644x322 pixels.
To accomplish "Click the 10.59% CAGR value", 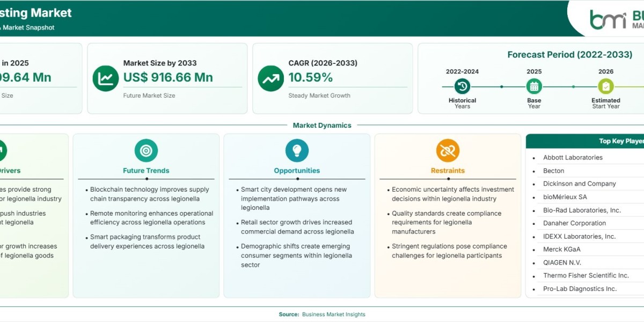I will click(311, 77).
